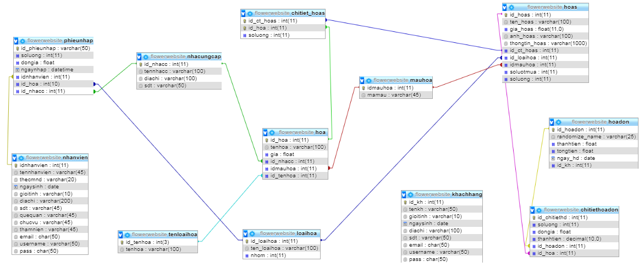
Task: Open the phieunhap table gear icon
Action: click(x=23, y=41)
